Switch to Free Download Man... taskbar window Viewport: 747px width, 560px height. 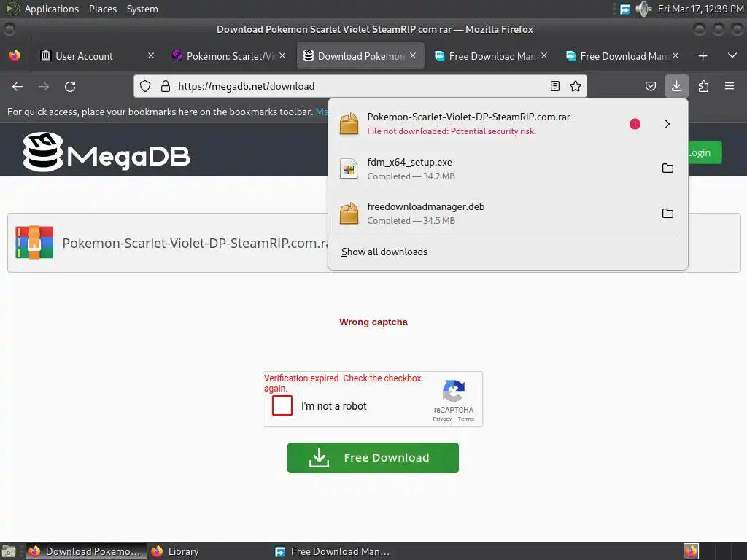tap(333, 551)
